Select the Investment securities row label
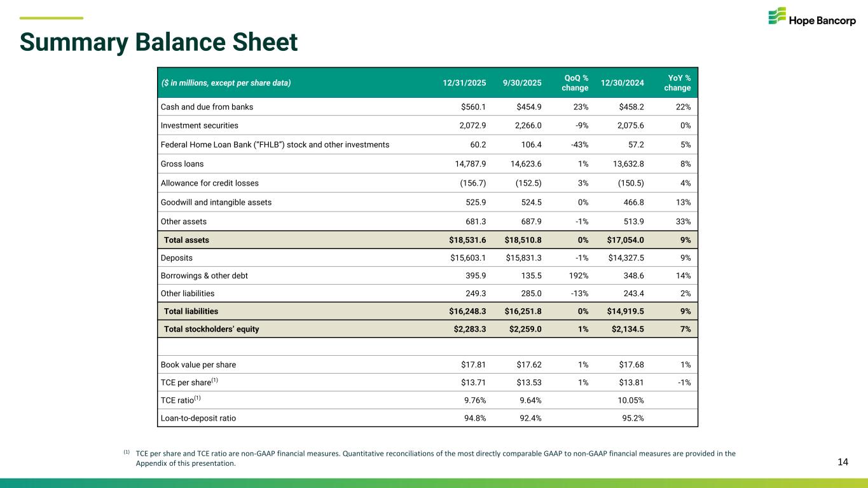This screenshot has height=488, width=868. (199, 125)
